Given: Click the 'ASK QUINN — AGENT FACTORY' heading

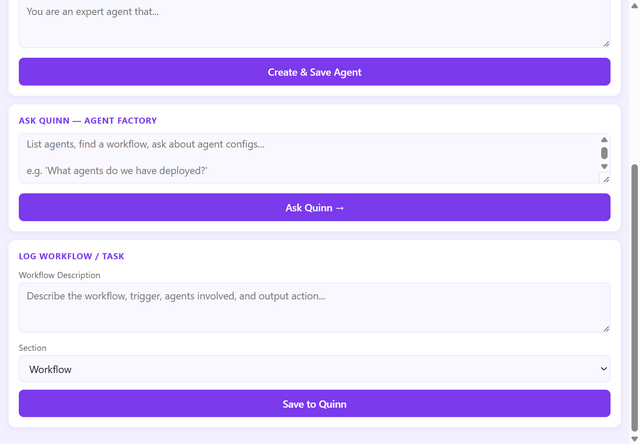Looking at the screenshot, I should (88, 121).
